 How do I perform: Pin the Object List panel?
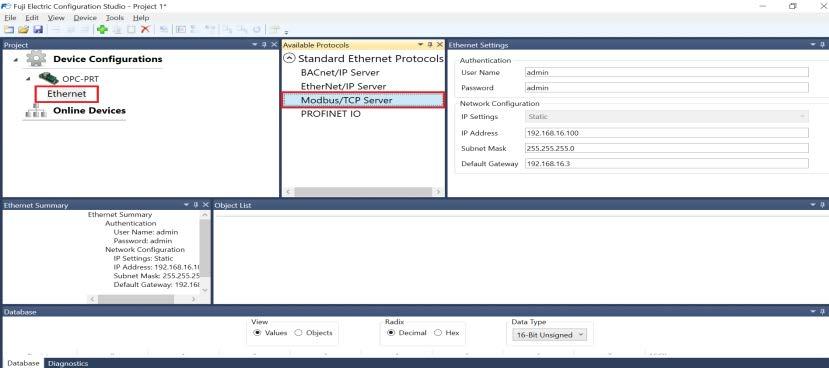point(823,205)
